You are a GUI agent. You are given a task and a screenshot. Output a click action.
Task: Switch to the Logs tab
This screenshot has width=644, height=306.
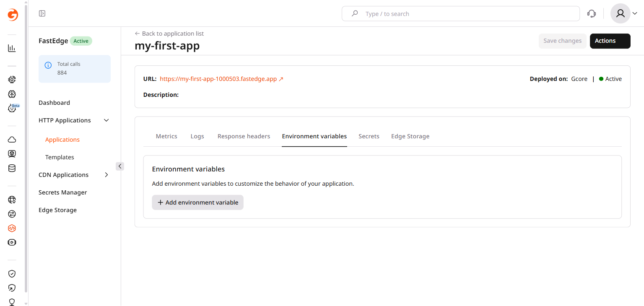pyautogui.click(x=197, y=136)
